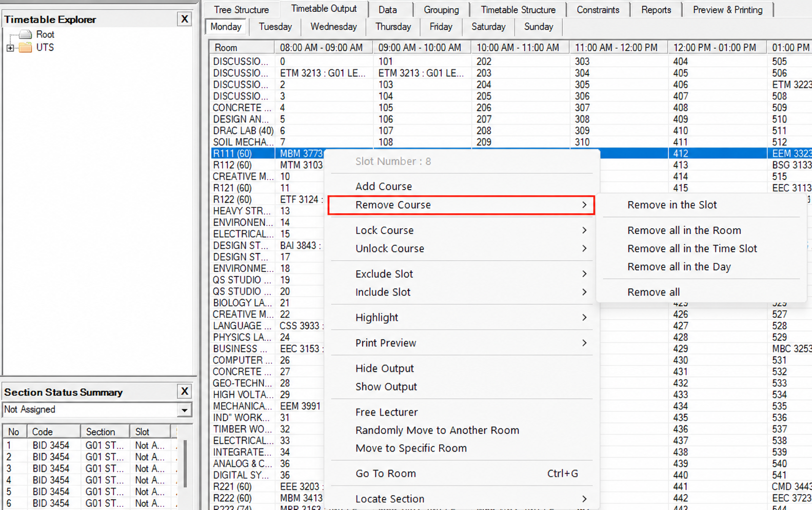
Task: Open the Data tab
Action: [x=388, y=10]
